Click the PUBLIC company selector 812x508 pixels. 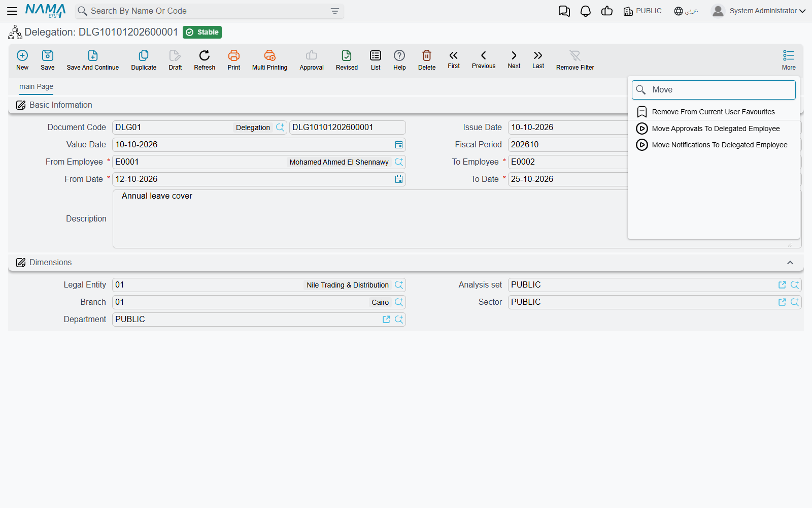coord(642,11)
